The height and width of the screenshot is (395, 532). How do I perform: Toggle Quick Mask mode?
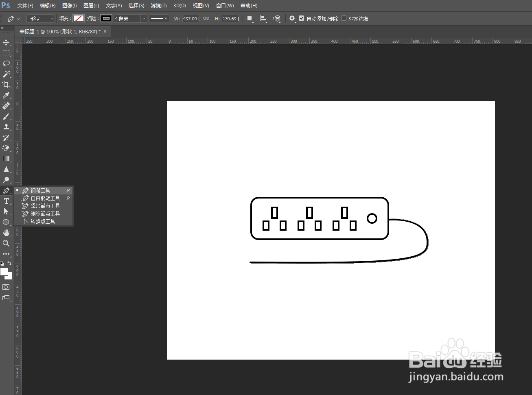click(x=6, y=287)
